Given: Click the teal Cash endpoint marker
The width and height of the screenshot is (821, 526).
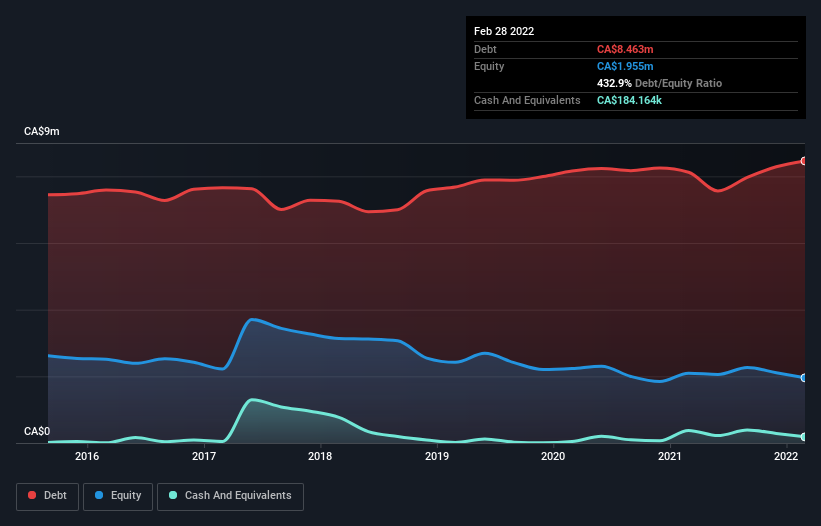Looking at the screenshot, I should point(804,437).
